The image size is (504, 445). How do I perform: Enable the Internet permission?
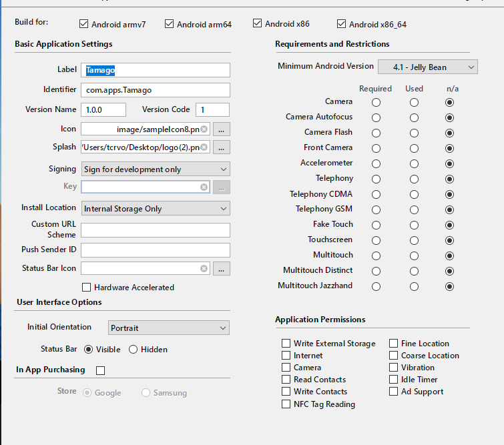click(x=286, y=356)
